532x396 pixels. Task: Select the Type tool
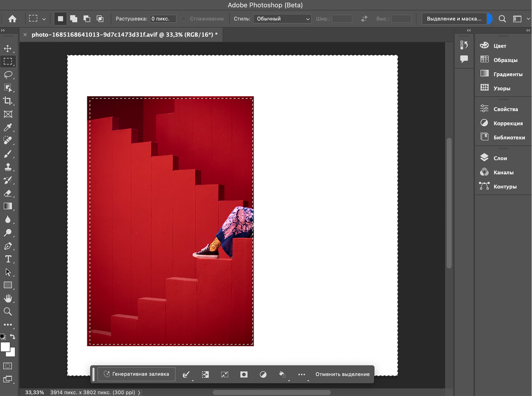[8, 259]
